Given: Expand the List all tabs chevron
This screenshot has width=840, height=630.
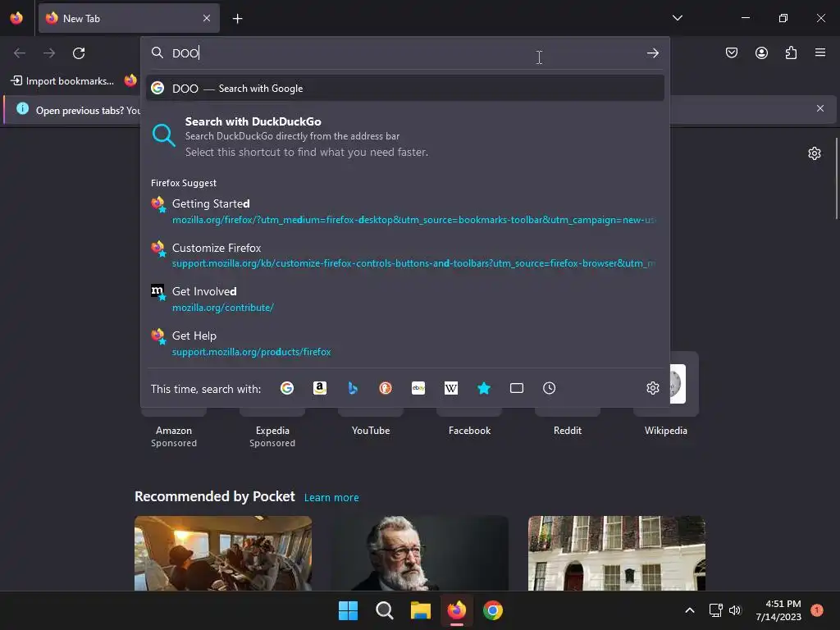Looking at the screenshot, I should pos(677,18).
